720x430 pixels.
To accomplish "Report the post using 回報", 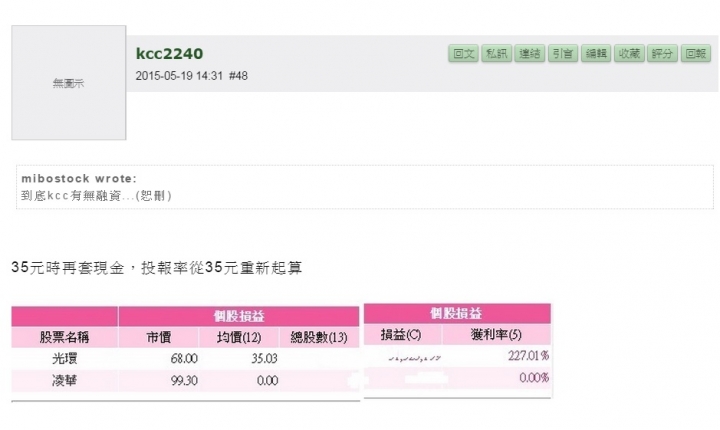I will point(696,54).
